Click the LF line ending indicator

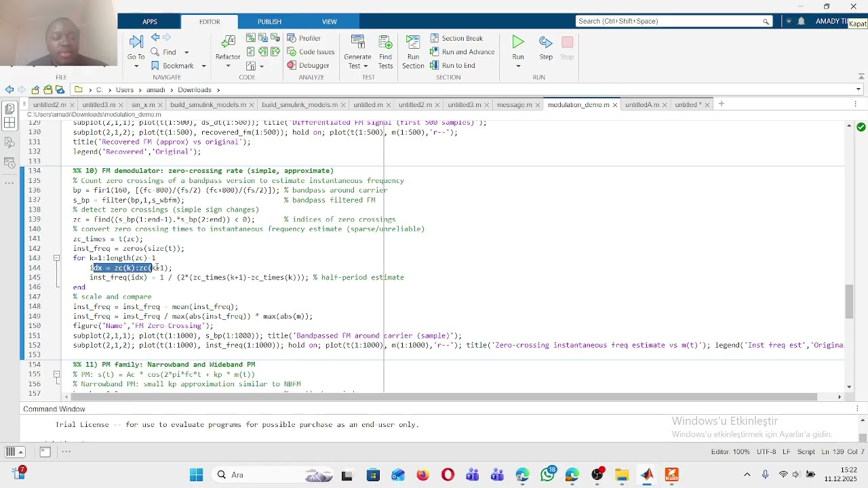(x=787, y=452)
